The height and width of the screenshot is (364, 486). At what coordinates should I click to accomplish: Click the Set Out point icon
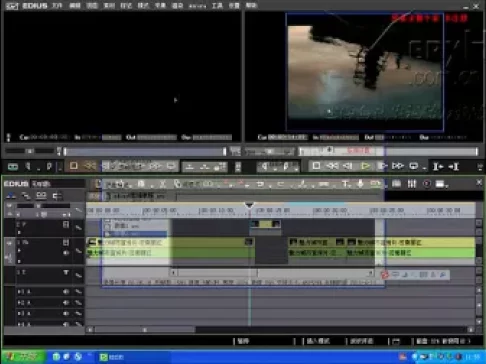(454, 166)
